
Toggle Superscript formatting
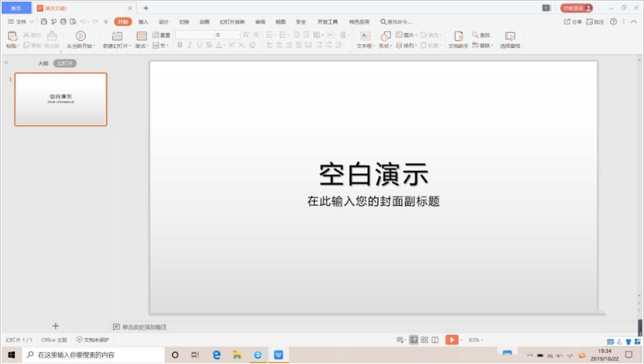click(x=232, y=45)
